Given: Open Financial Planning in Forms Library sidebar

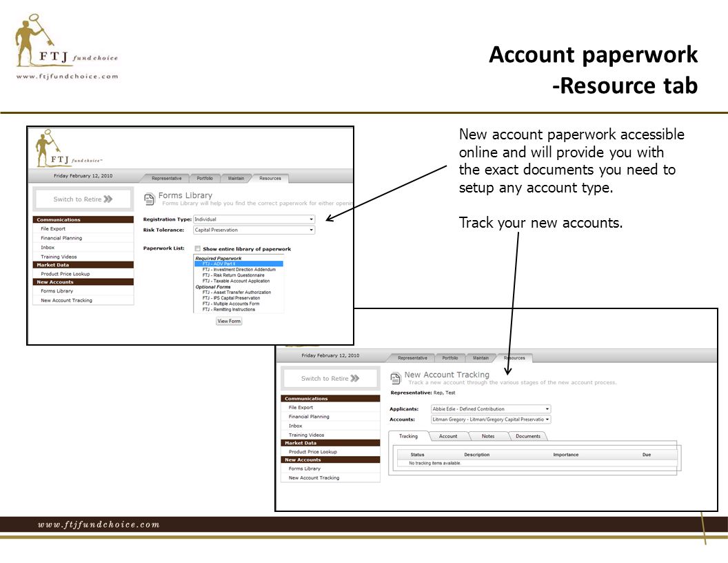Looking at the screenshot, I should point(61,238).
